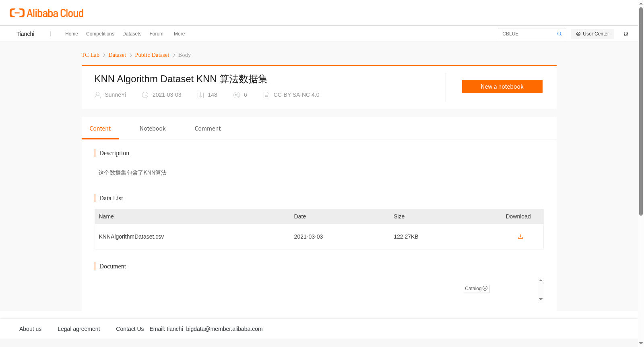
Task: Click the Document section heading
Action: [113, 266]
